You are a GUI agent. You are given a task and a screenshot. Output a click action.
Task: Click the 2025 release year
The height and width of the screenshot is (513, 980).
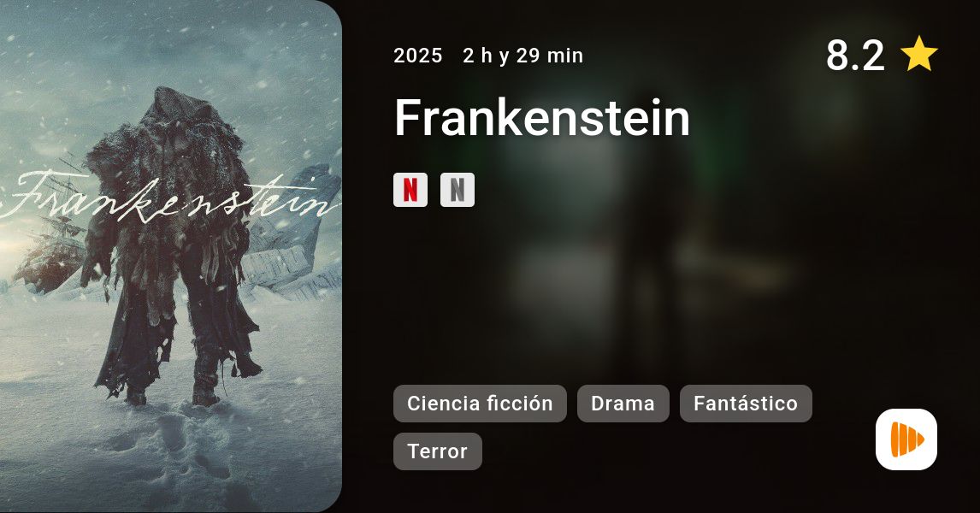click(418, 56)
